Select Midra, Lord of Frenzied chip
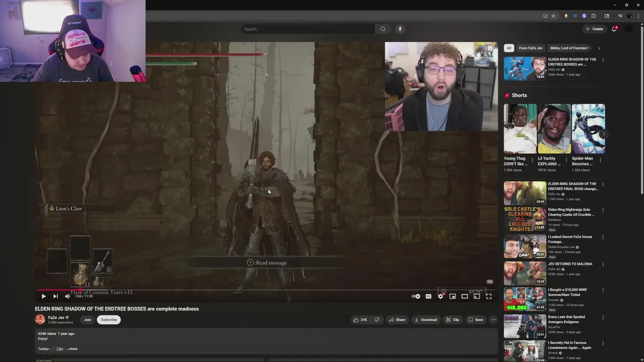 coord(570,48)
